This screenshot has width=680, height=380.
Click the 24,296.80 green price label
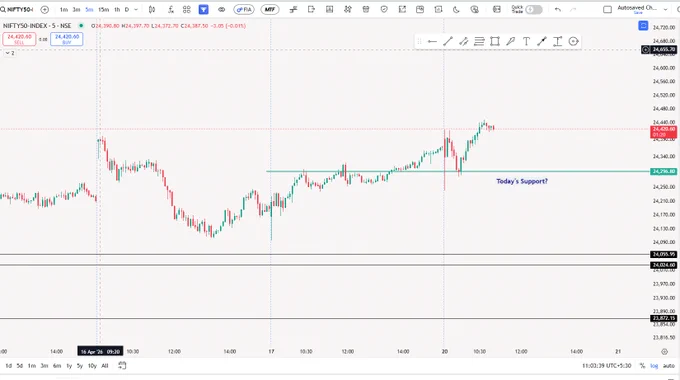(x=664, y=172)
